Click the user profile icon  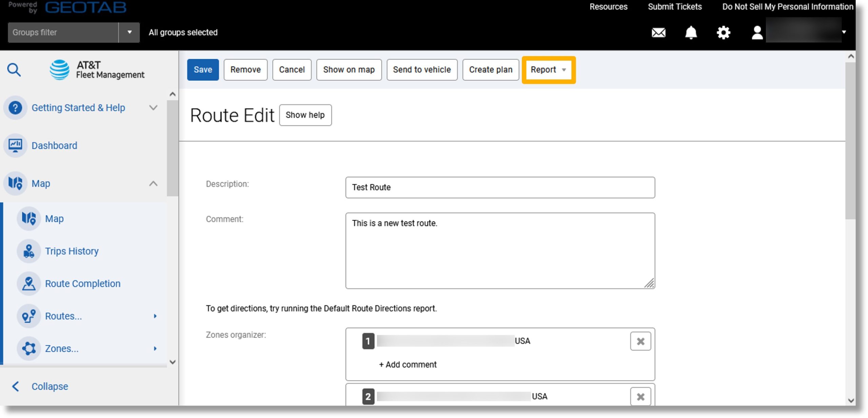point(757,33)
